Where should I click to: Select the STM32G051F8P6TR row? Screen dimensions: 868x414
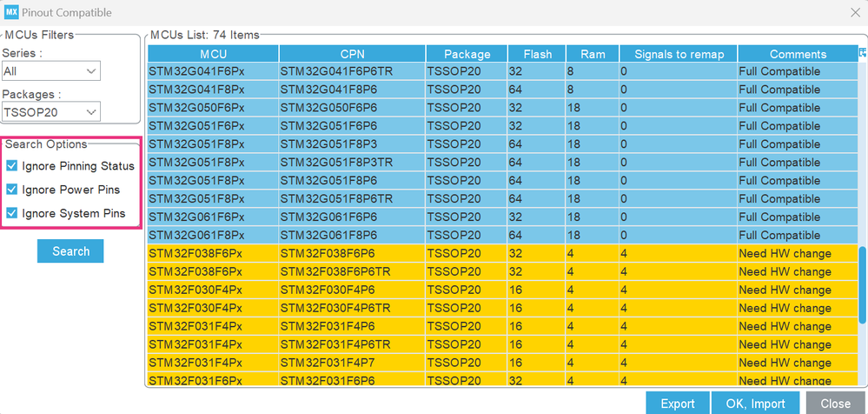pyautogui.click(x=503, y=199)
